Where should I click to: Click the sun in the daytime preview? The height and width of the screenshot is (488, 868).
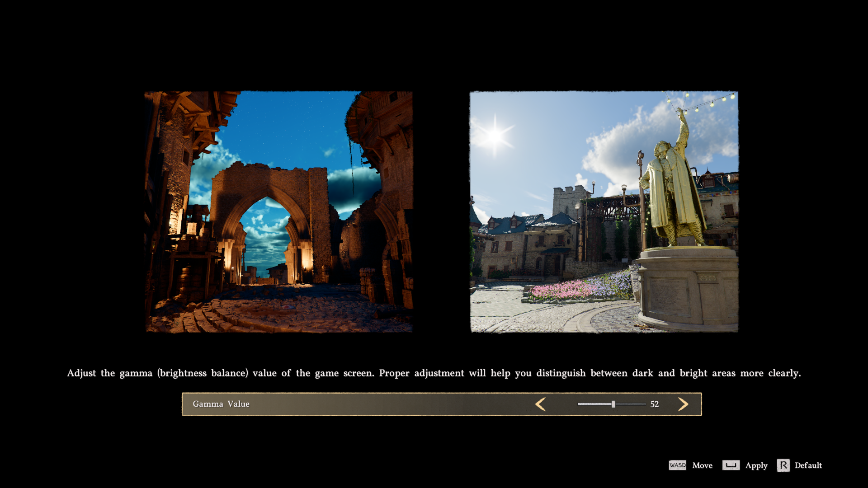coord(495,135)
